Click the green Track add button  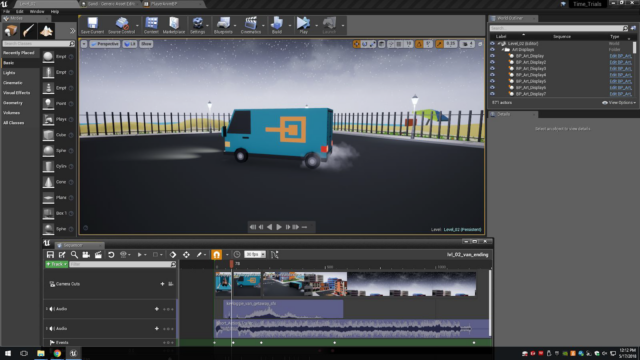pyautogui.click(x=56, y=264)
